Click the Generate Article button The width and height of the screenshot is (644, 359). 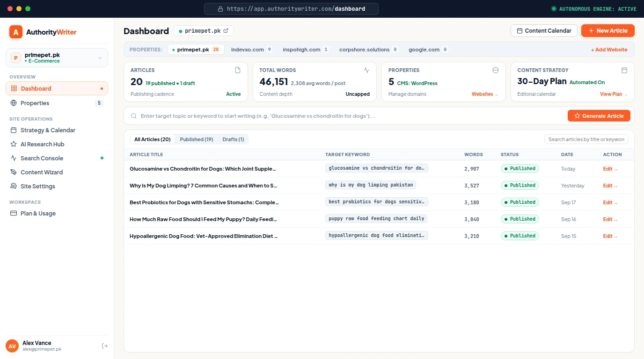pyautogui.click(x=599, y=116)
